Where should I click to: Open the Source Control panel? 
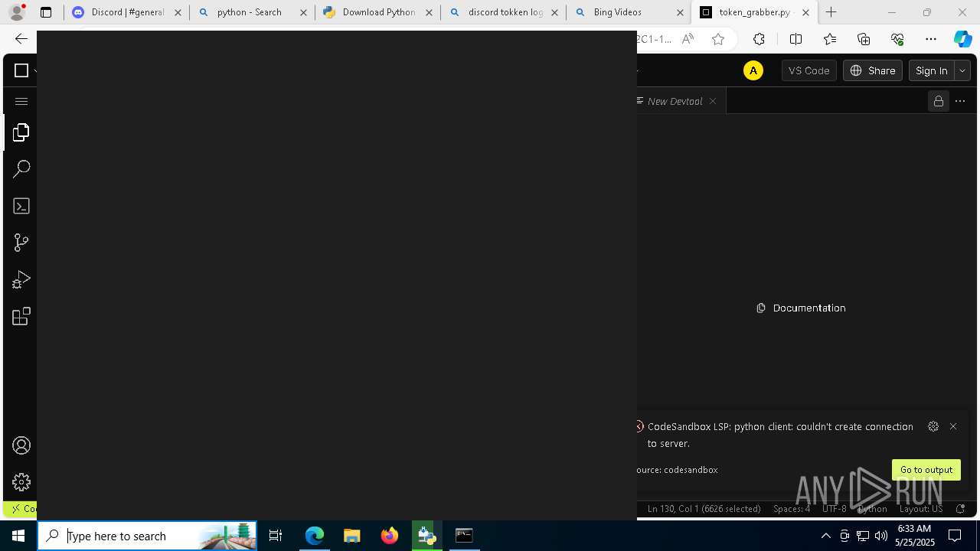[x=21, y=243]
